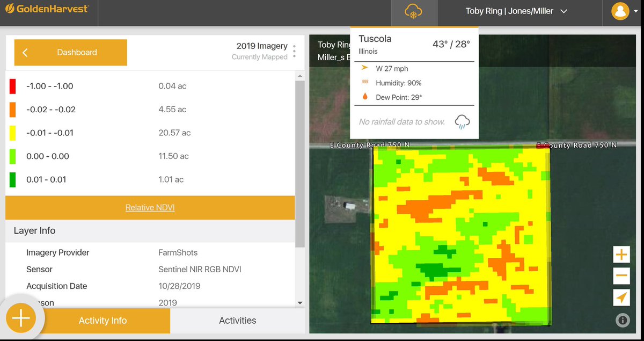Click the FarmShots provider value

[x=178, y=252]
